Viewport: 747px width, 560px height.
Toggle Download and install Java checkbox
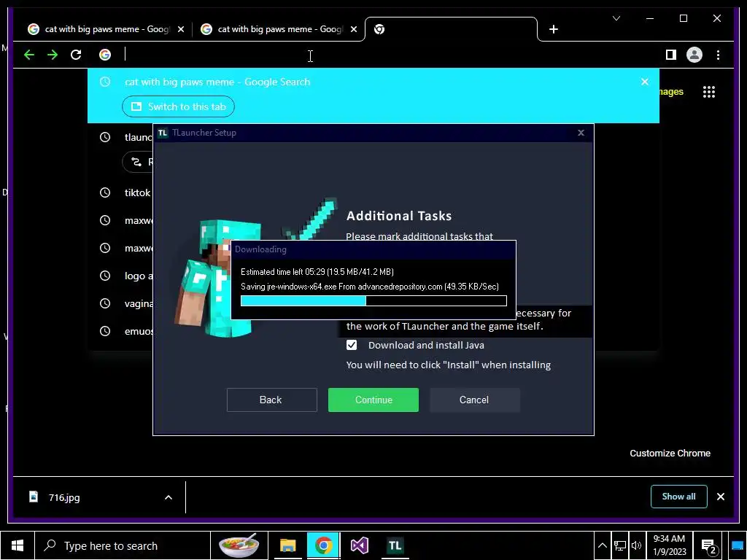(x=352, y=345)
